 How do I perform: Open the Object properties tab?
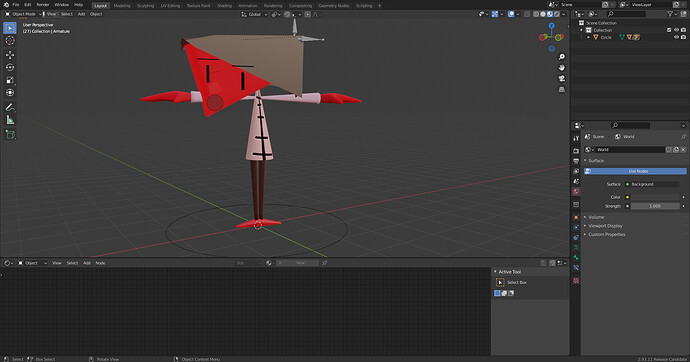coord(576,217)
